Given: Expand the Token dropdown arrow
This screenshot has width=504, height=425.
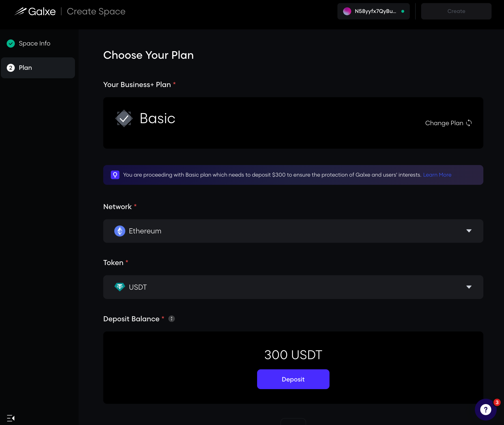Looking at the screenshot, I should (469, 287).
